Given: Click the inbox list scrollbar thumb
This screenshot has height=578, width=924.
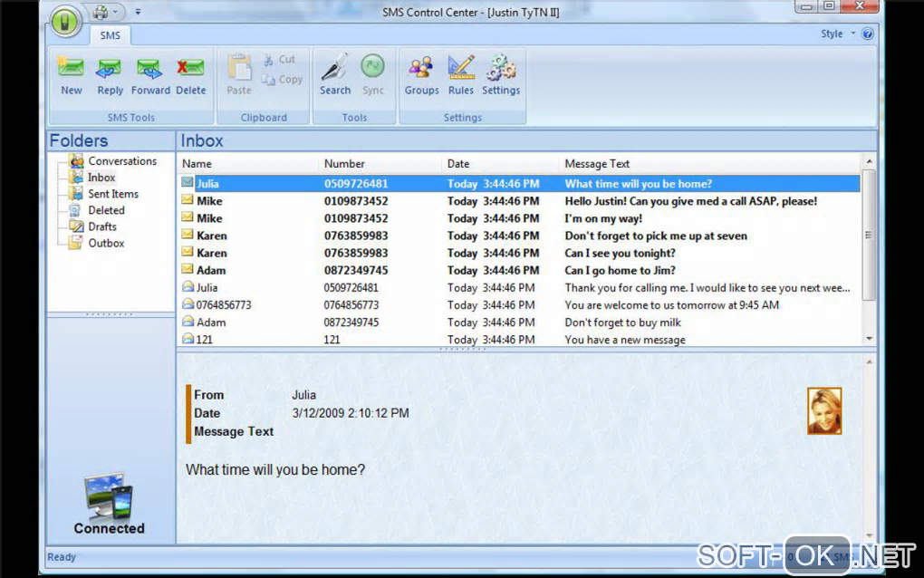Looking at the screenshot, I should click(x=869, y=235).
